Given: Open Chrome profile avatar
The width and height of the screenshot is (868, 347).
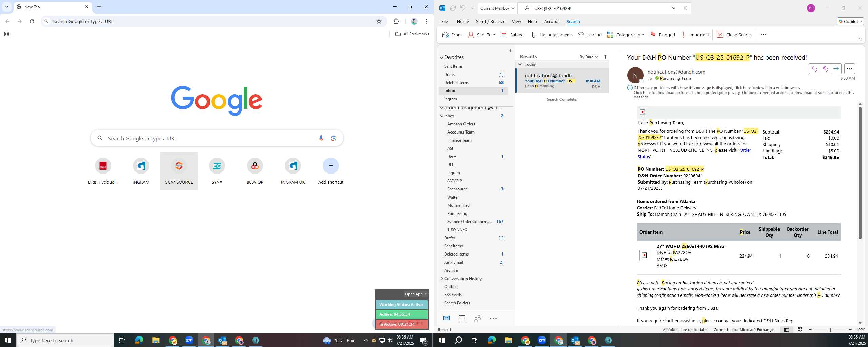Looking at the screenshot, I should (414, 21).
